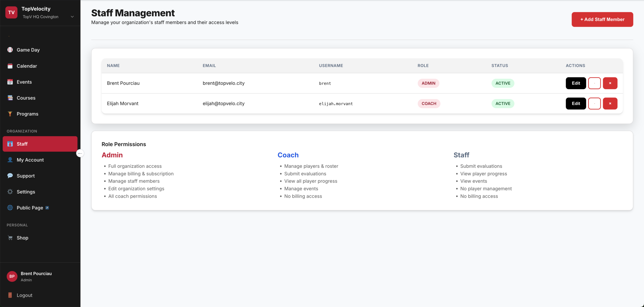Expand the TopV HQ Covington location dropdown
644x307 pixels.
click(72, 17)
